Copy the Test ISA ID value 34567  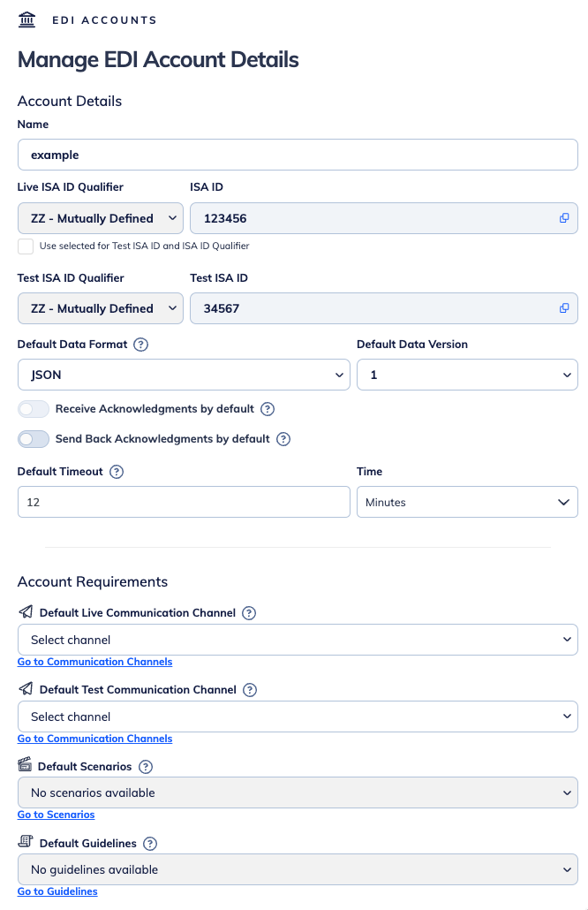(x=563, y=308)
